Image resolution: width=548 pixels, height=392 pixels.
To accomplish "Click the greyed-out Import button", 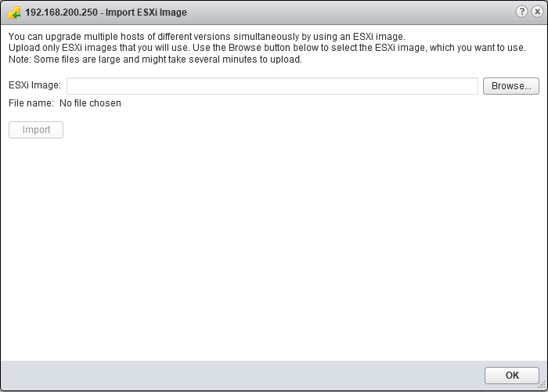I will [x=36, y=130].
